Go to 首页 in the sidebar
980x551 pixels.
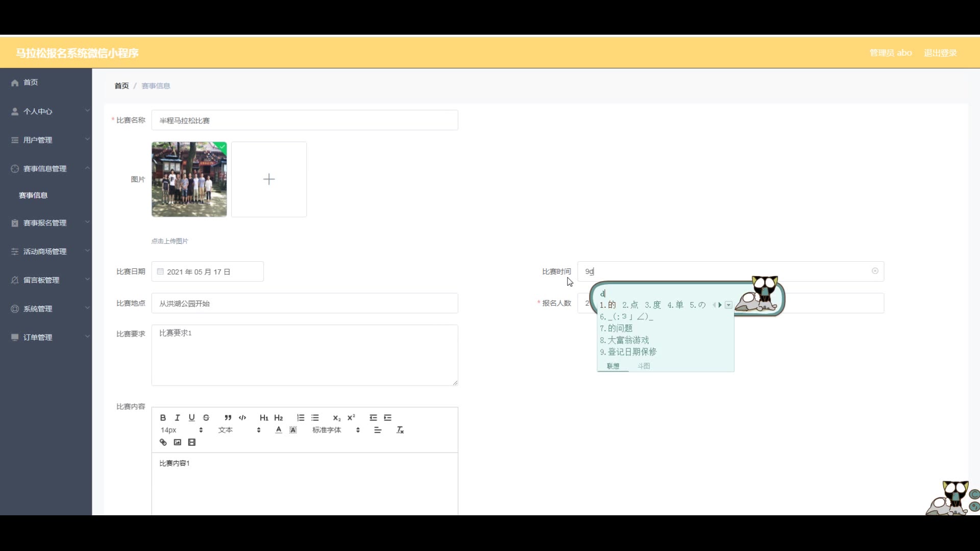(31, 82)
